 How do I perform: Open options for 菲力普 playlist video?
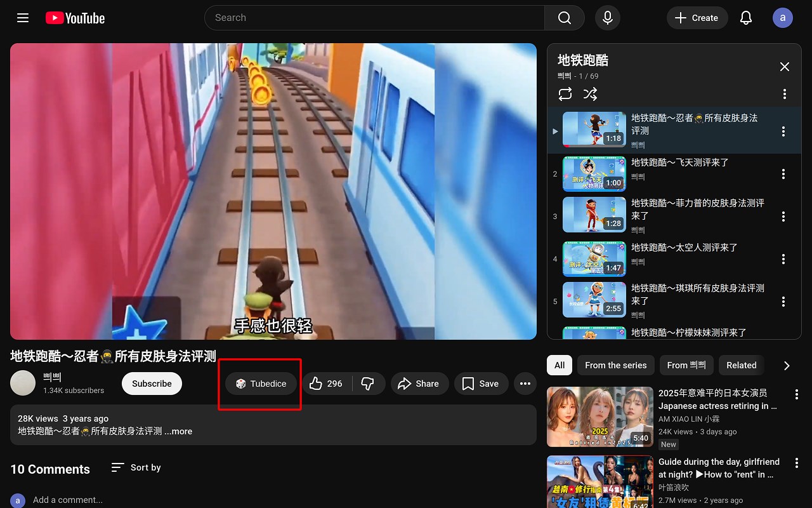click(783, 217)
